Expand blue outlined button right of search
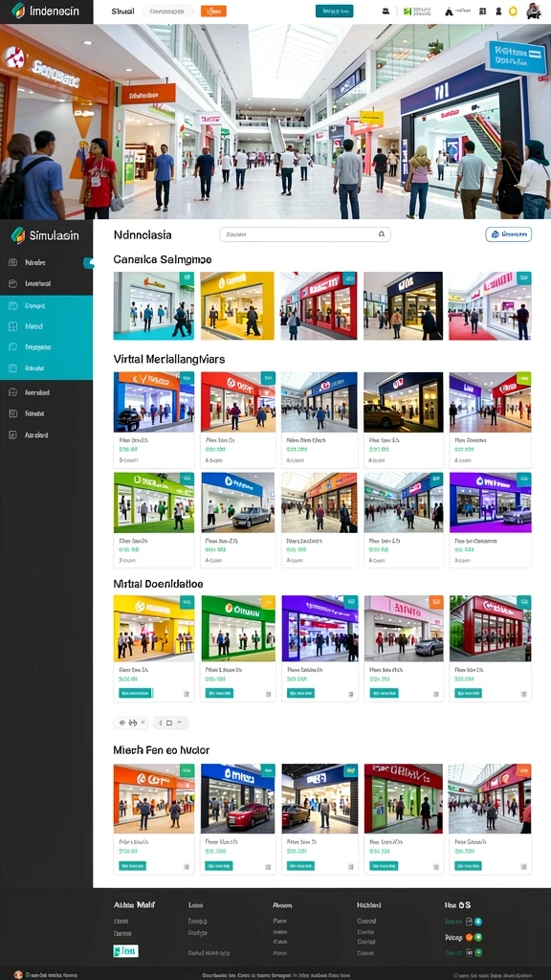The image size is (551, 980). (x=509, y=234)
